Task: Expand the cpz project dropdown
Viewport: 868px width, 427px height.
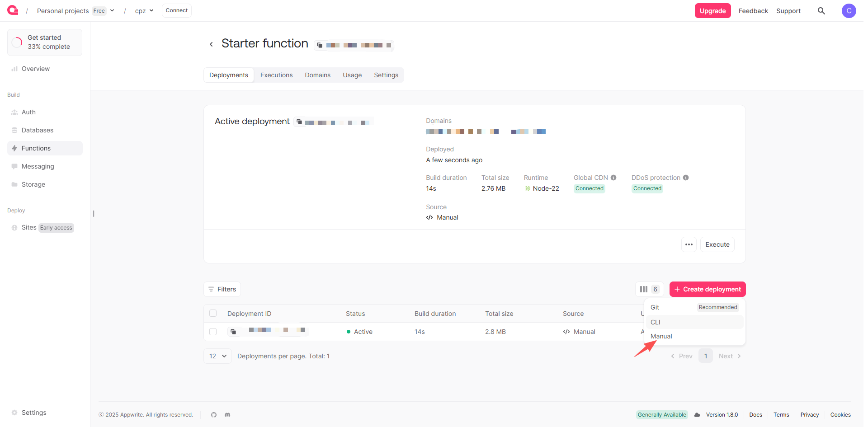Action: tap(151, 11)
